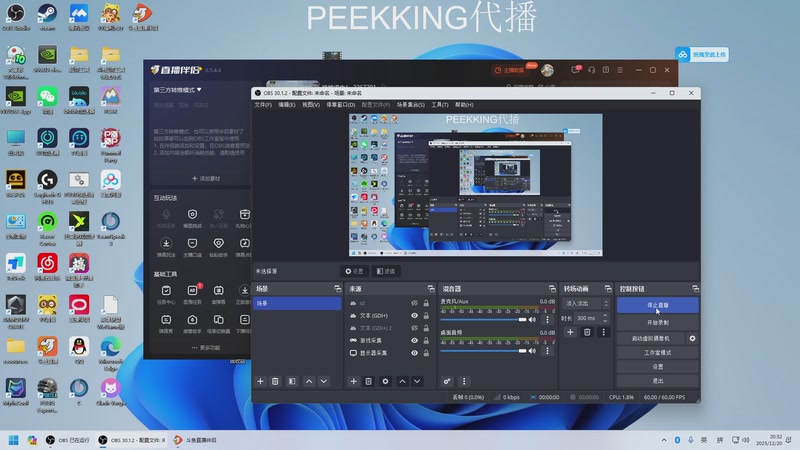Show the hidden id source

pyautogui.click(x=414, y=303)
